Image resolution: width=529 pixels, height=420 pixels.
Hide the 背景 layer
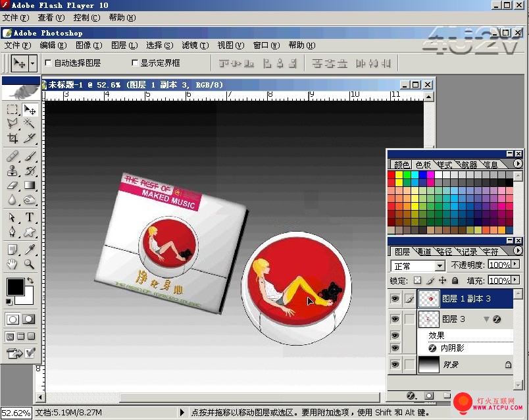[x=395, y=365]
